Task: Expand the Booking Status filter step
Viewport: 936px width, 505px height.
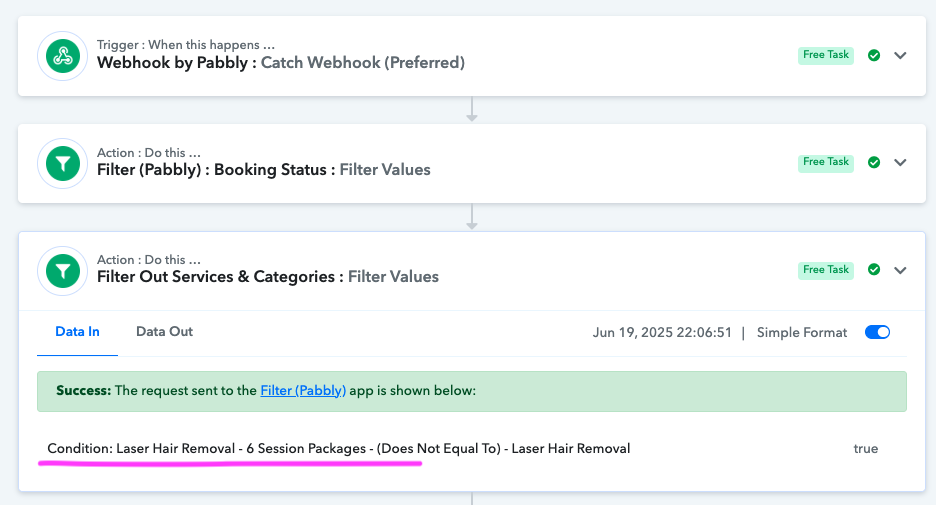Action: pyautogui.click(x=900, y=162)
